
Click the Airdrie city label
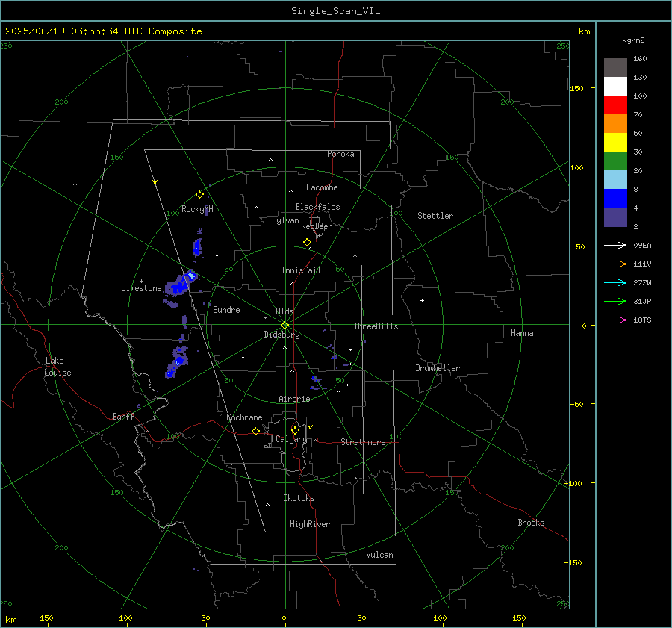click(x=294, y=399)
